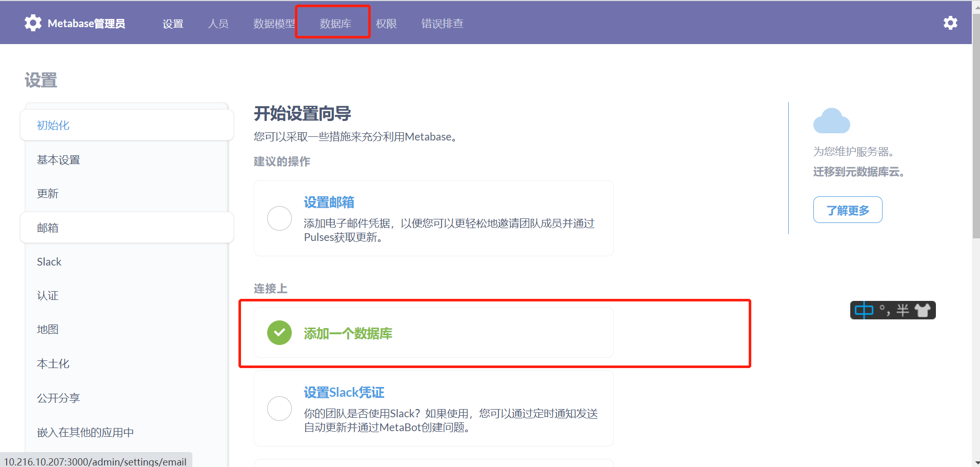The image size is (980, 467).
Task: Click the 为您维护服务器。 text
Action: coord(854,152)
